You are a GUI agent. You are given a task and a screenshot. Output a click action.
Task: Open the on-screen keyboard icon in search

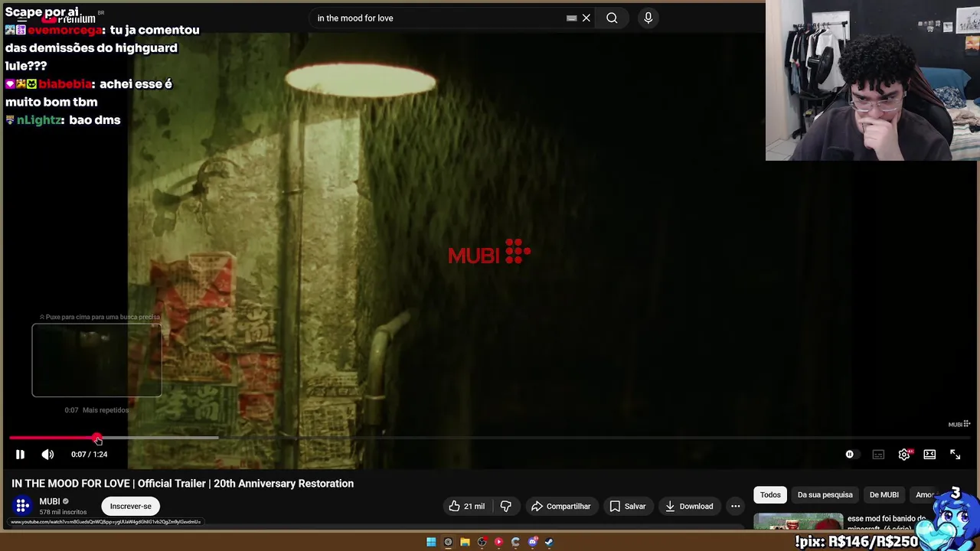click(x=572, y=18)
